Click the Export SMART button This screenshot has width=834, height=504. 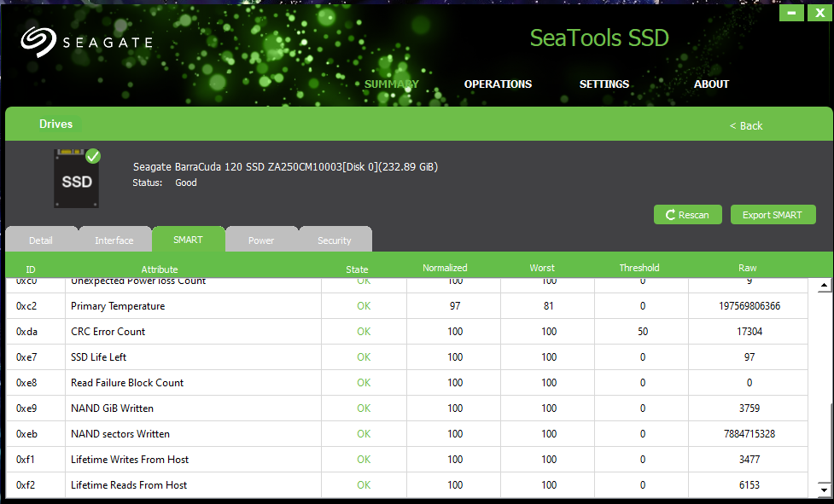[x=773, y=215]
